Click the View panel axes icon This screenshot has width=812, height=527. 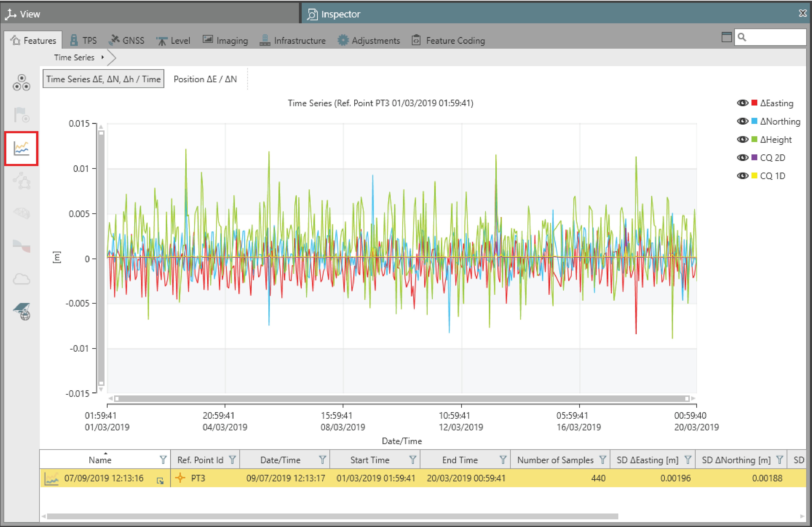(11, 14)
